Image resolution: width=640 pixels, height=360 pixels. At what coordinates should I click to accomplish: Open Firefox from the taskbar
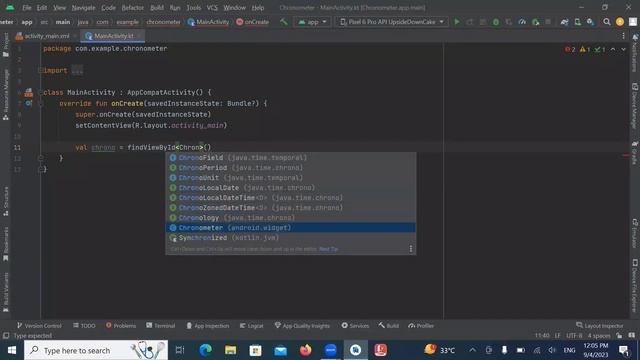pos(305,350)
